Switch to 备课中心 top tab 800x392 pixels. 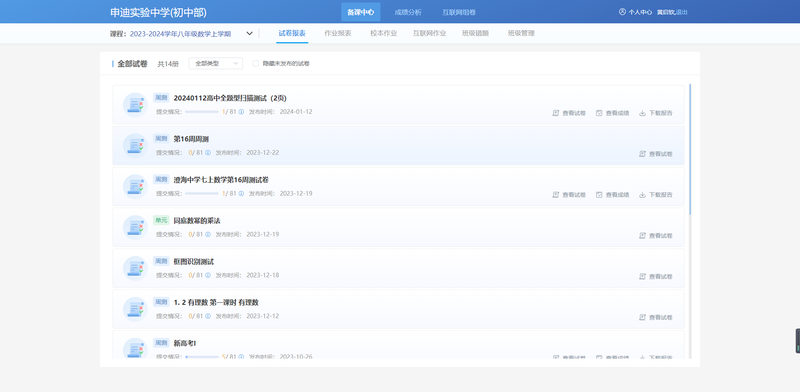pos(361,12)
